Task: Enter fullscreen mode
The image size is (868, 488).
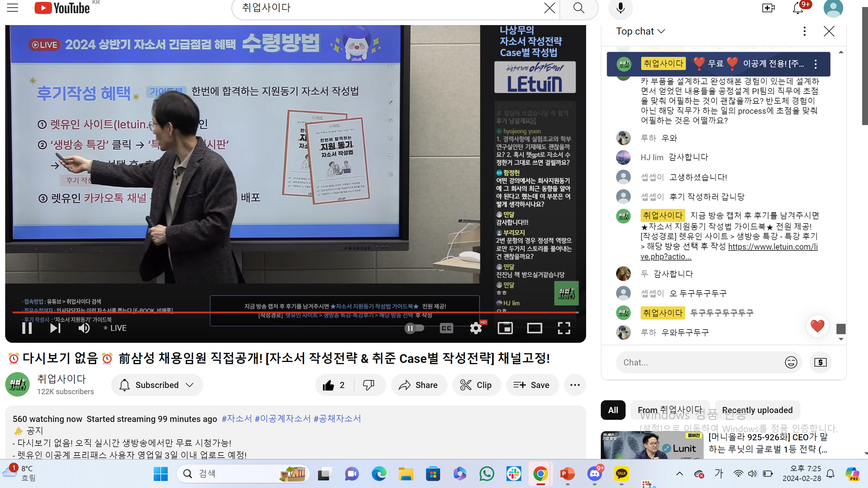Action: 564,328
